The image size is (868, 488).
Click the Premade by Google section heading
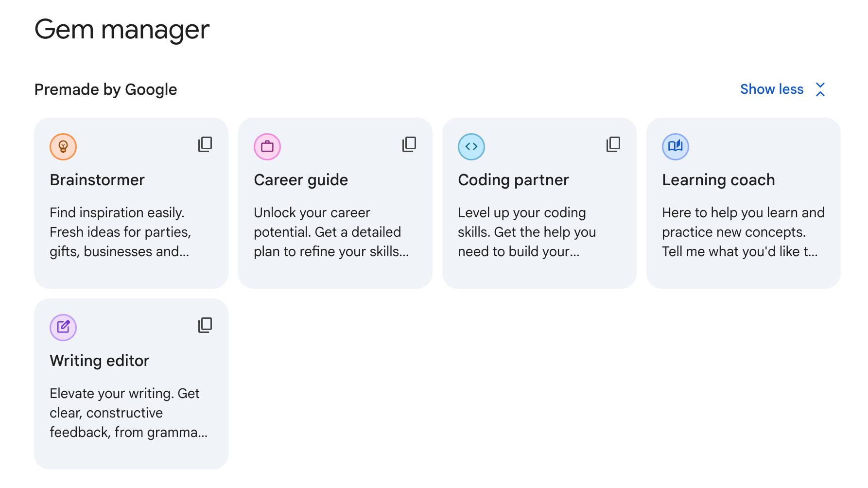click(105, 89)
